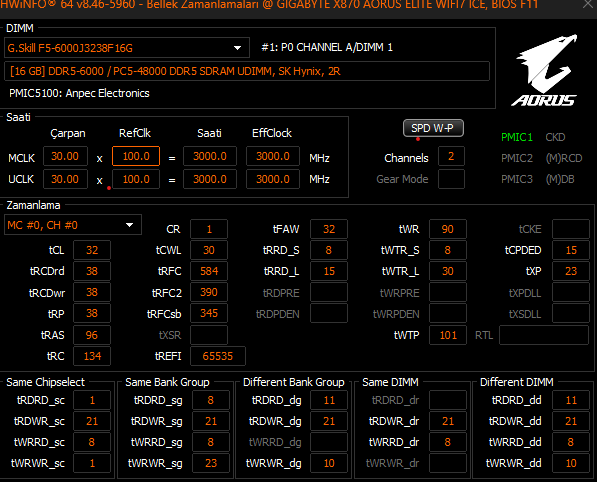
Task: Click the tRRD_S value field
Action: [329, 250]
